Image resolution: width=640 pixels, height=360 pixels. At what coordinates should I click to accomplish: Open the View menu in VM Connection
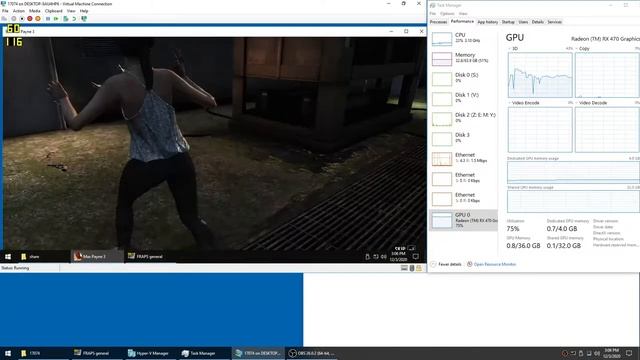71,11
